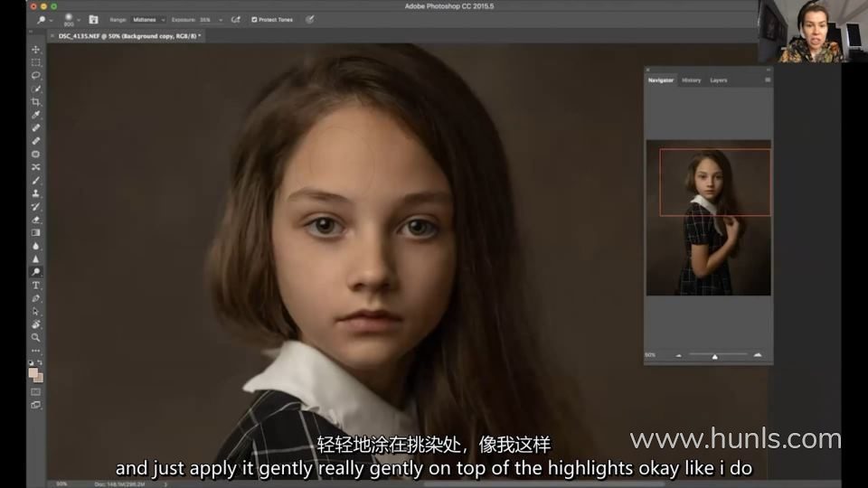Select the Eraser tool

tap(36, 220)
